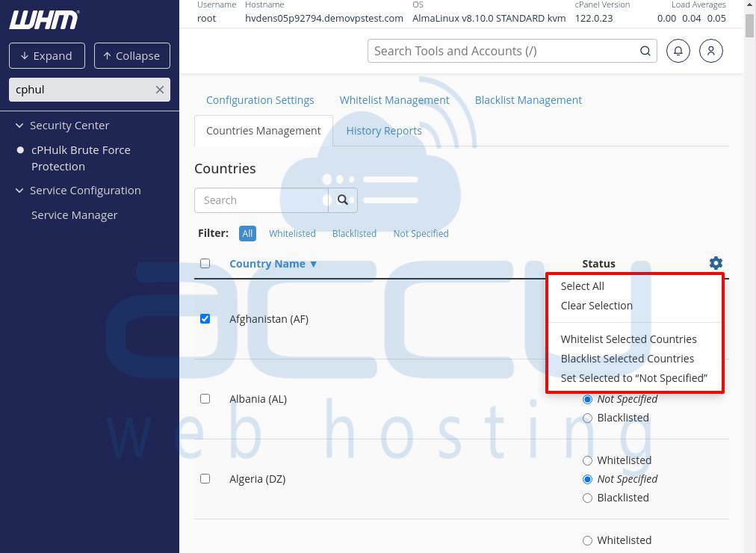Select the Countries Management tab
The height and width of the screenshot is (553, 756).
coord(263,131)
